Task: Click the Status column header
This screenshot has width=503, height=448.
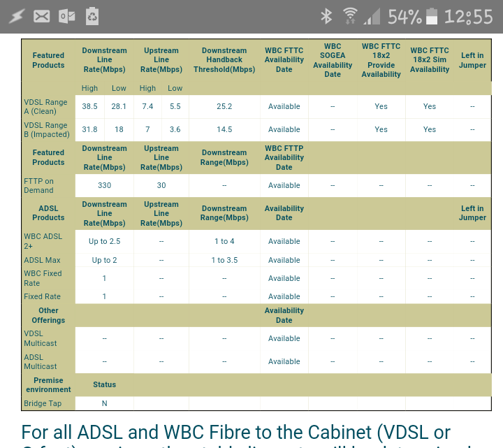Action: 105,384
